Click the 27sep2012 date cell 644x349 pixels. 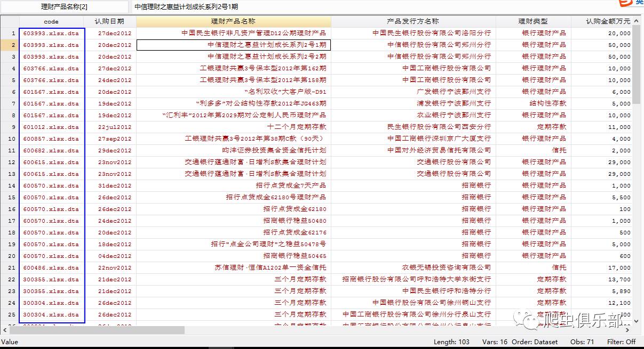(109, 139)
